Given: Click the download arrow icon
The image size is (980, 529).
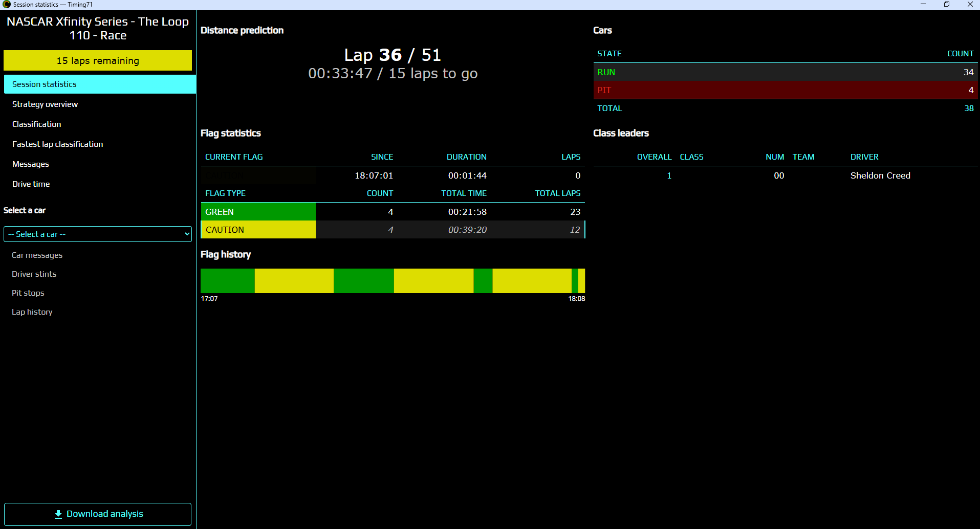Looking at the screenshot, I should [x=58, y=514].
